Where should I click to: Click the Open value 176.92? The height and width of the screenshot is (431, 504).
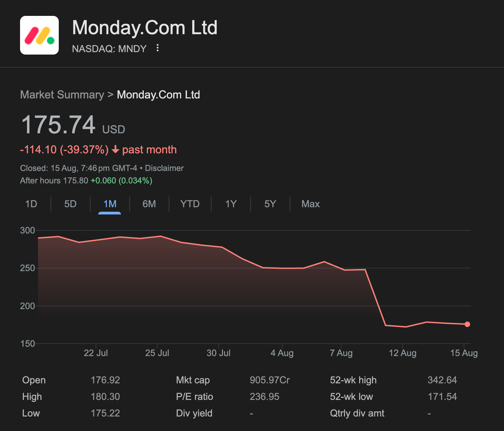105,380
